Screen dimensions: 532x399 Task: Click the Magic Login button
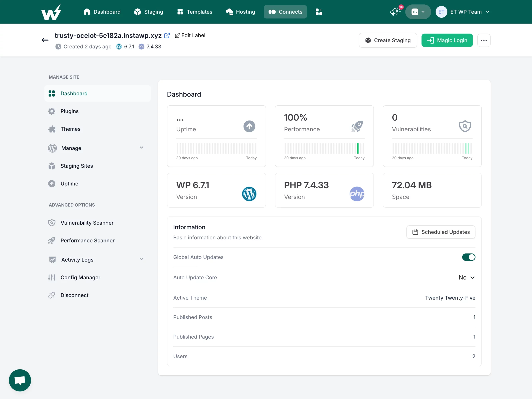point(447,40)
